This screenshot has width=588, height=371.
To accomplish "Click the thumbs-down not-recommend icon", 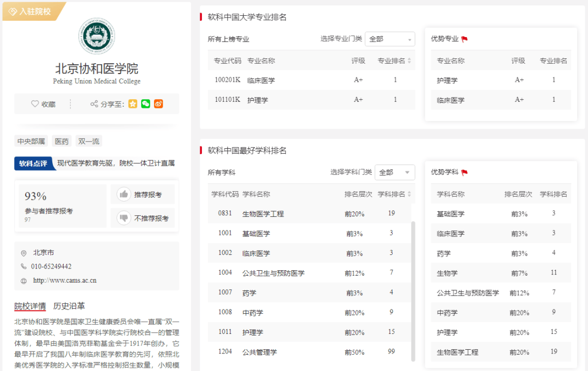I will pyautogui.click(x=124, y=218).
